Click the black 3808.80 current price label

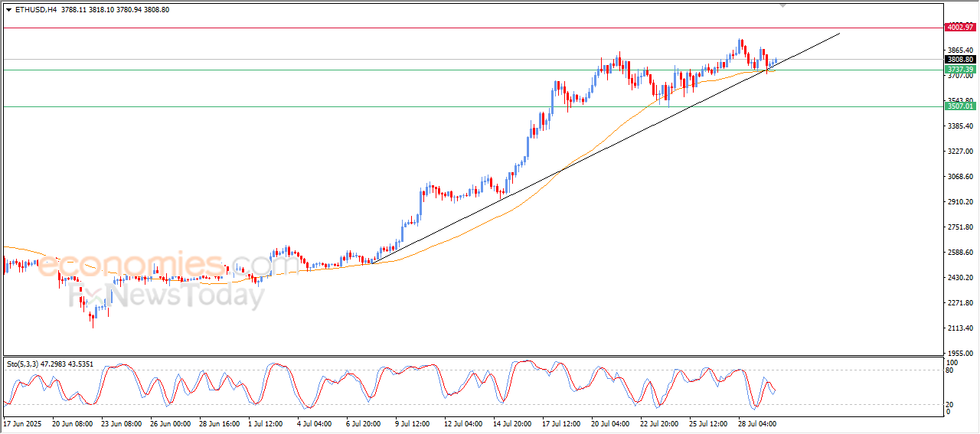tap(959, 60)
